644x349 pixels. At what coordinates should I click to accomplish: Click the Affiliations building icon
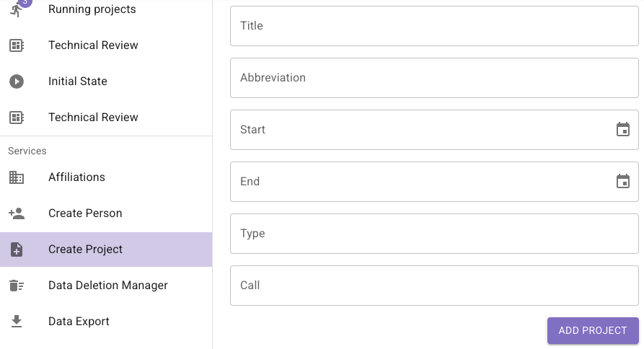click(x=17, y=177)
